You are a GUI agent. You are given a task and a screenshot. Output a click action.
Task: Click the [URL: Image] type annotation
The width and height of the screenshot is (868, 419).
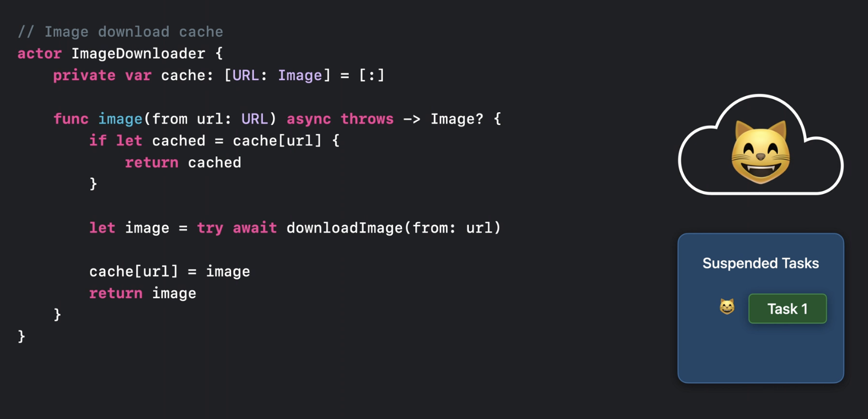[277, 75]
